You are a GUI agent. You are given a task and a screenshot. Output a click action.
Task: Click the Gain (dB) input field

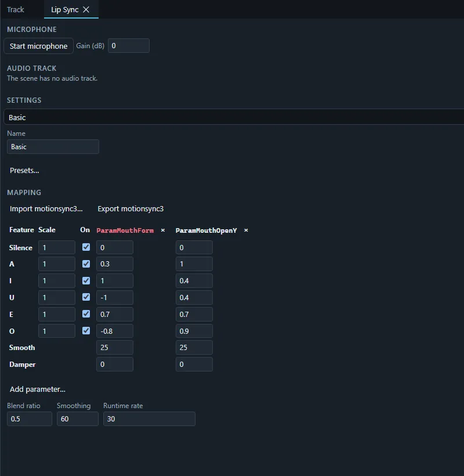[129, 45]
